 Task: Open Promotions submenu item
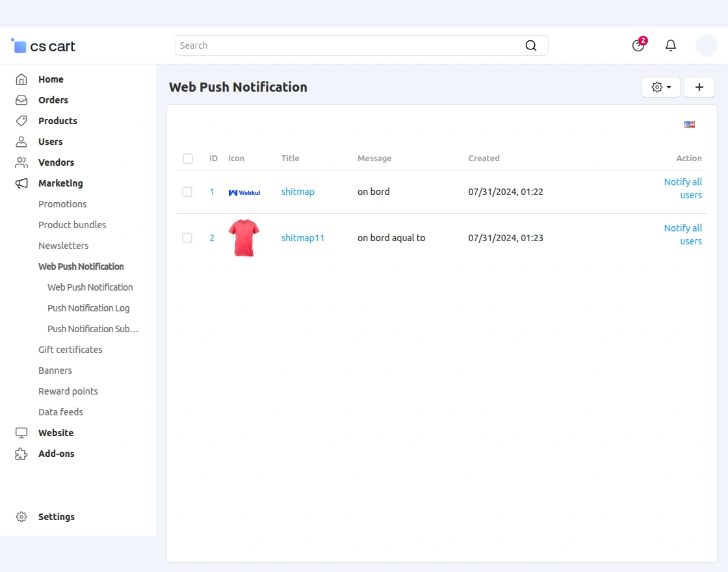click(62, 204)
